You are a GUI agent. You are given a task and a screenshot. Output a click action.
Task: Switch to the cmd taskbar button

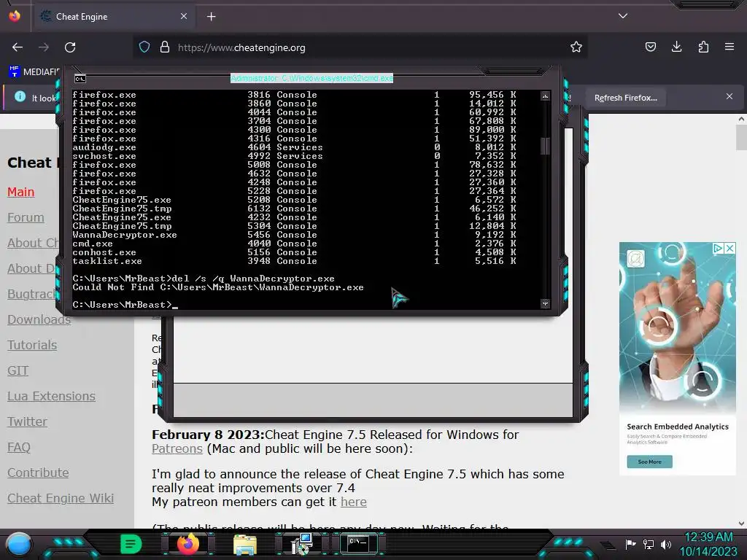click(358, 544)
